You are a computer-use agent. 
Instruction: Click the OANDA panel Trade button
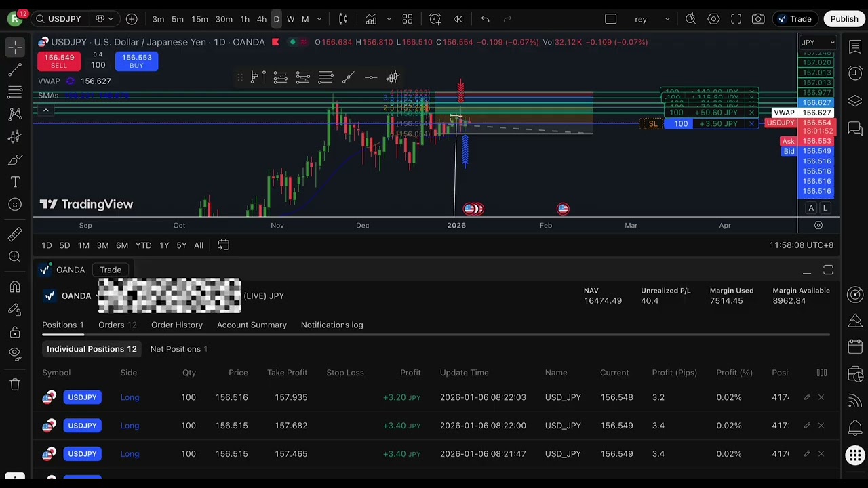click(x=111, y=270)
